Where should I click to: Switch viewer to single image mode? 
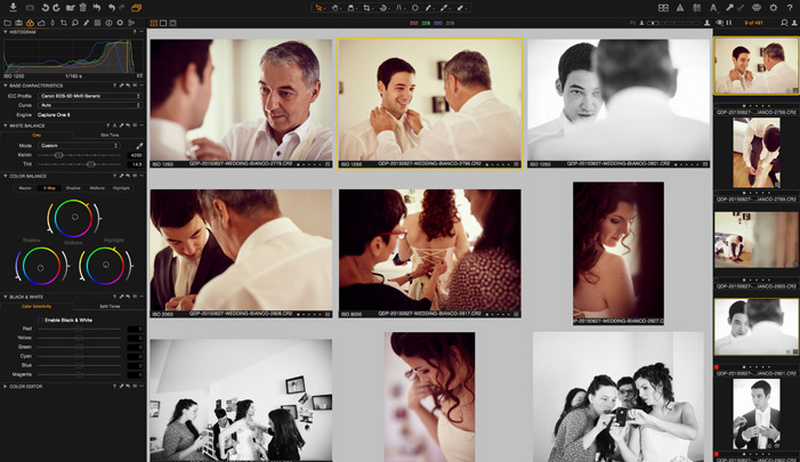163,23
